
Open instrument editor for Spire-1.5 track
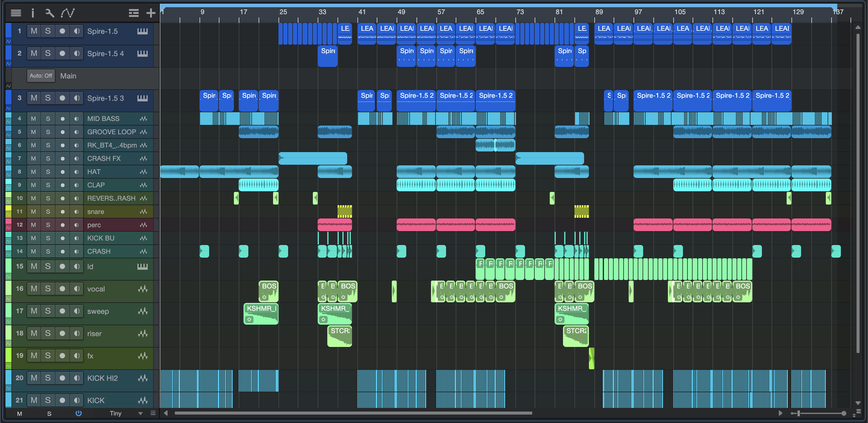[x=143, y=31]
